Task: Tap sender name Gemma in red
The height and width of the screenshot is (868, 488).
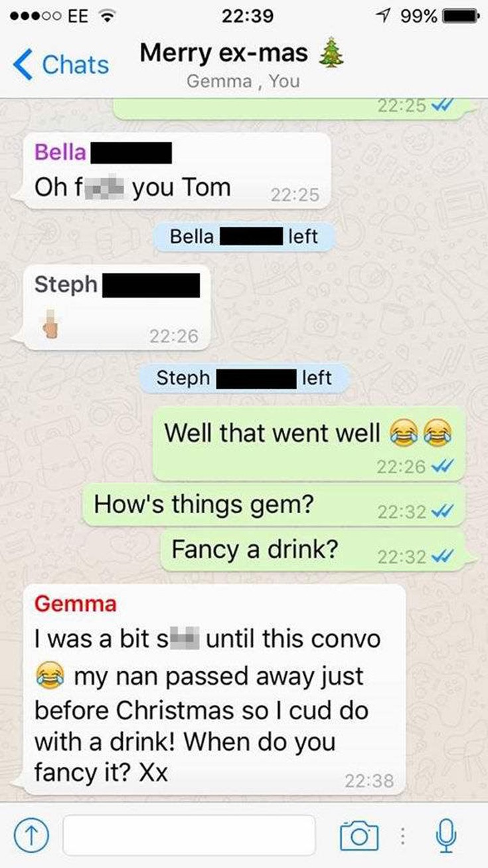Action: tap(75, 604)
